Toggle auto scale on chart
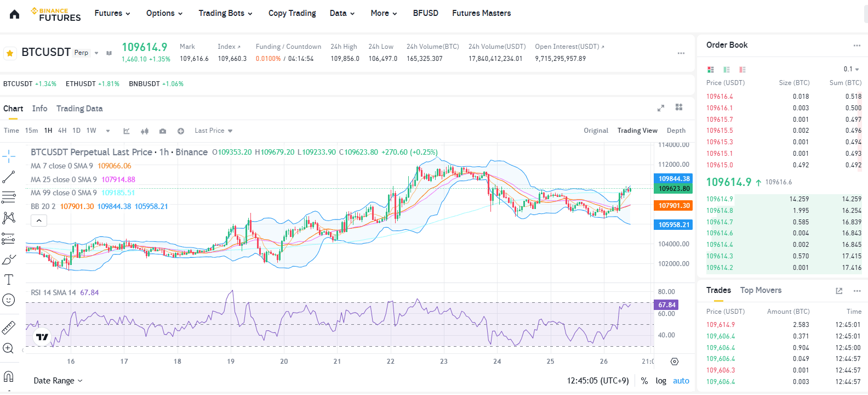 coord(681,381)
